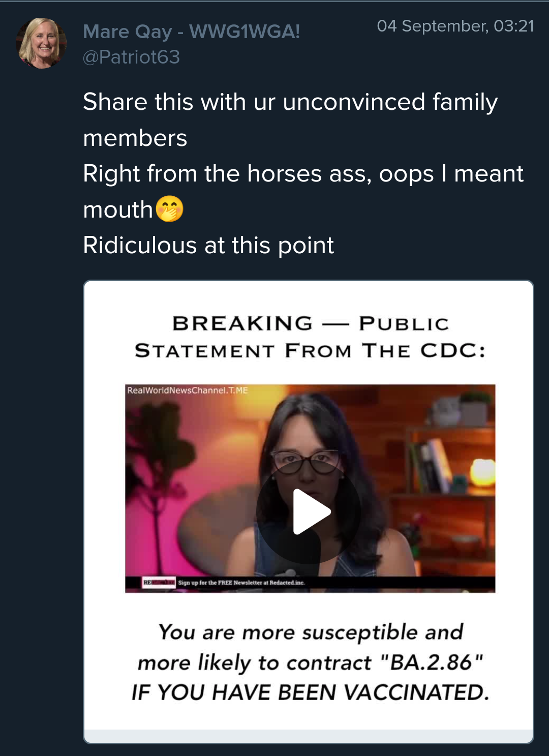Play the embedded CDC statement video
This screenshot has width=549, height=756.
tap(310, 511)
